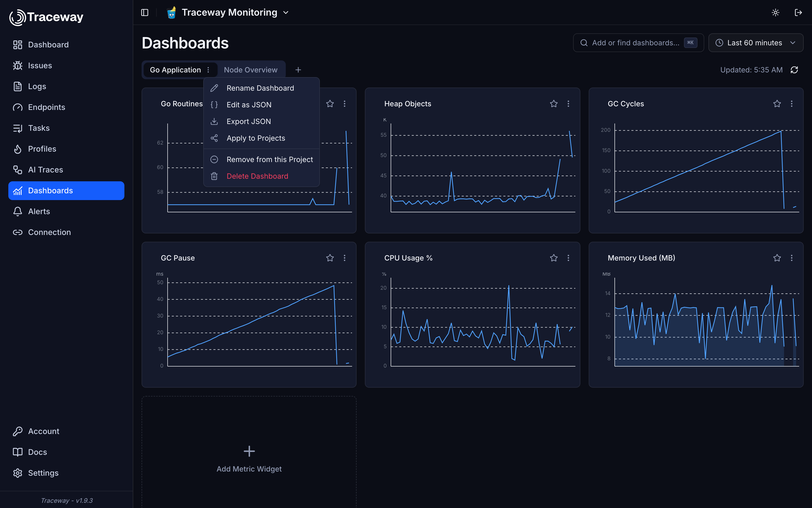Go to Alerts in the sidebar
This screenshot has height=508, width=812.
pyautogui.click(x=66, y=211)
